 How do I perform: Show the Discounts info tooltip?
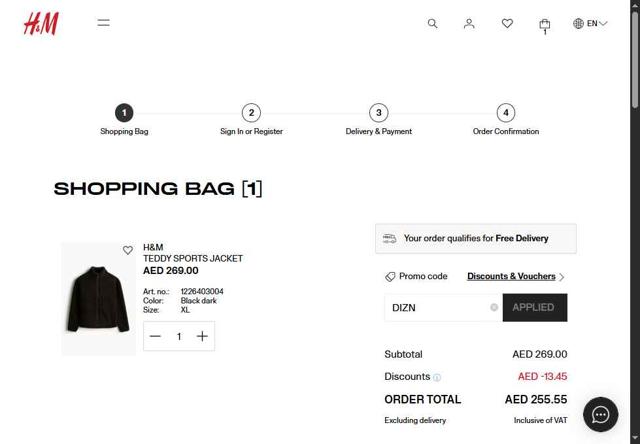[x=437, y=377]
